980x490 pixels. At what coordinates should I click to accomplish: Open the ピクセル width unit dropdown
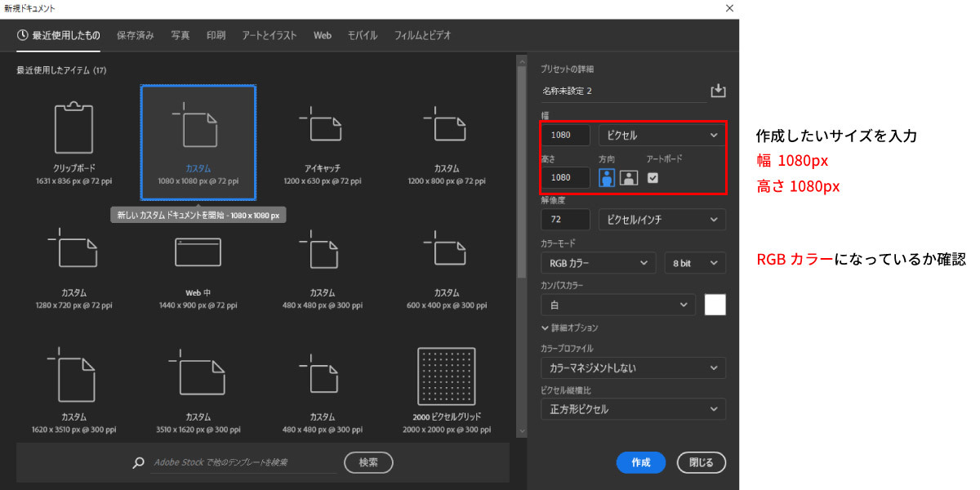661,135
